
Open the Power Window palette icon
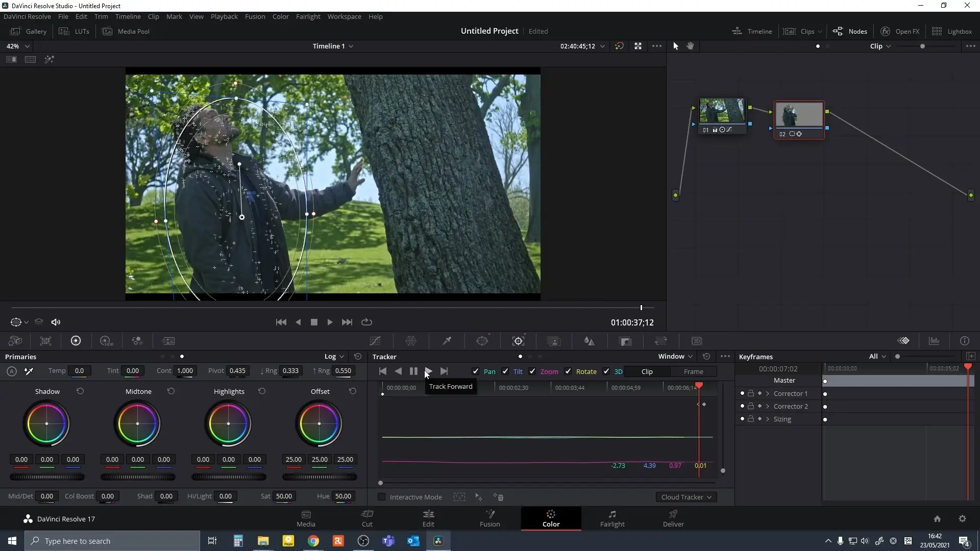click(482, 341)
